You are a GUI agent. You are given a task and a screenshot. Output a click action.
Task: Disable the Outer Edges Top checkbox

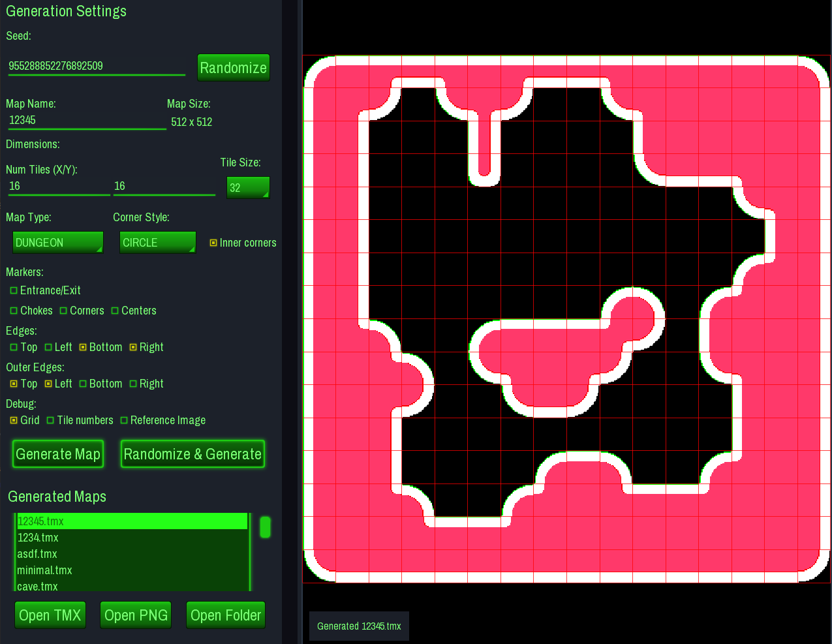(x=14, y=384)
